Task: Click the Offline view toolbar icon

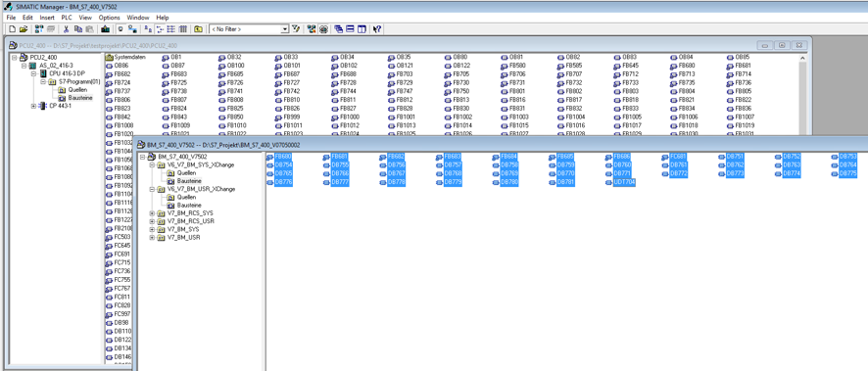Action: click(121, 28)
